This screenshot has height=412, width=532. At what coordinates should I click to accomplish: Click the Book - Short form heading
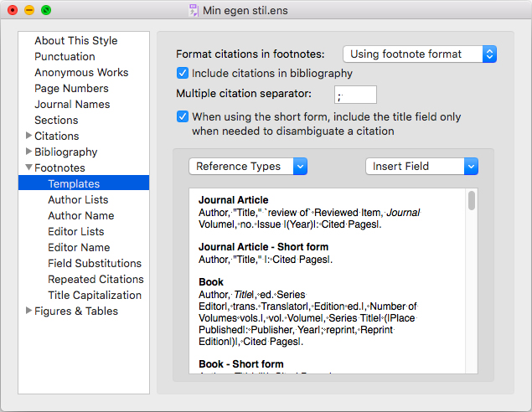pos(241,363)
